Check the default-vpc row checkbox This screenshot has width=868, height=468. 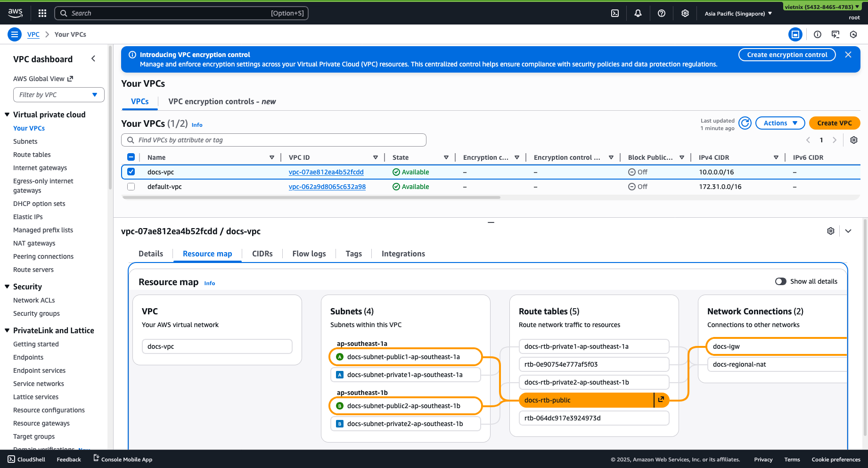pos(131,187)
